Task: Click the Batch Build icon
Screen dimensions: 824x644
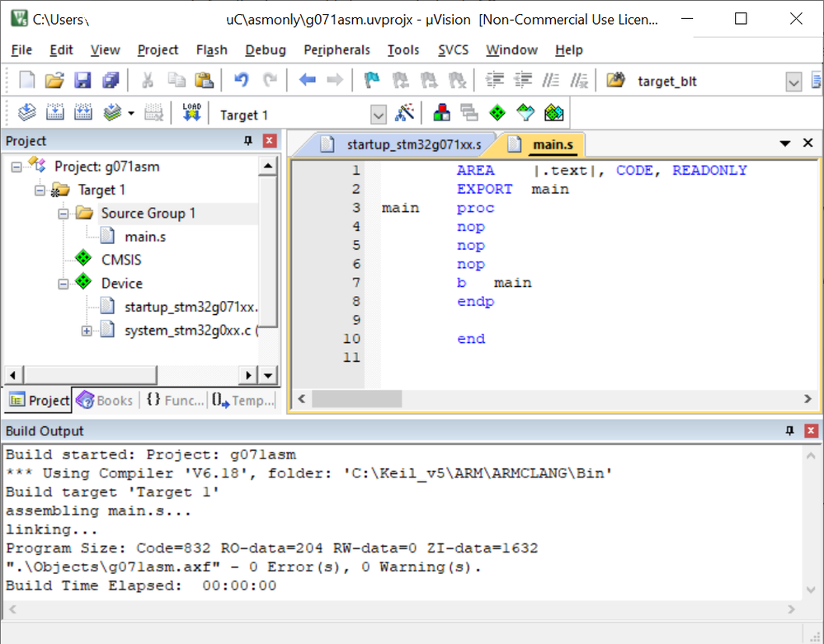Action: tap(112, 112)
